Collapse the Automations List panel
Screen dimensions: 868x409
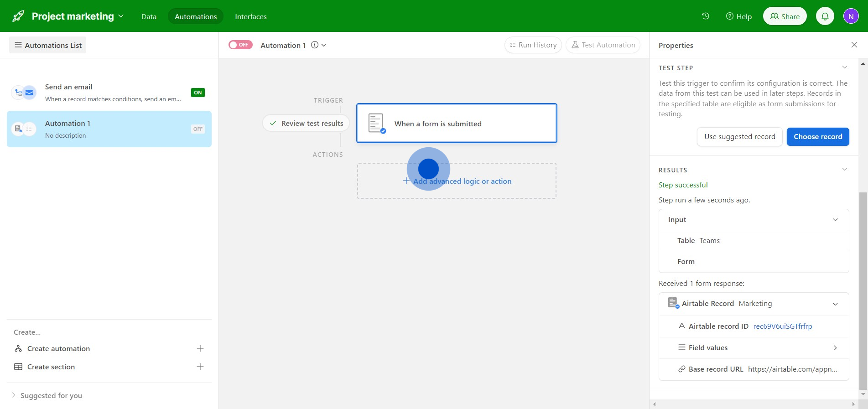(x=48, y=45)
